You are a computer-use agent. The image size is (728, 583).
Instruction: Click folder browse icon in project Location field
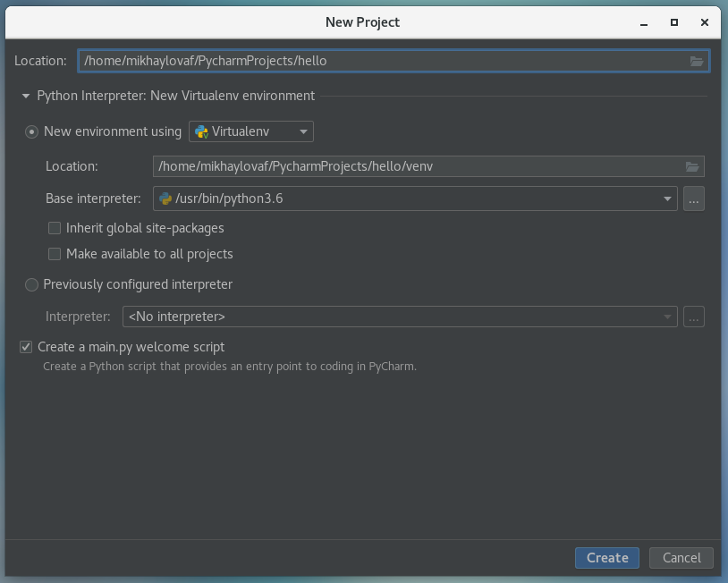tap(697, 61)
